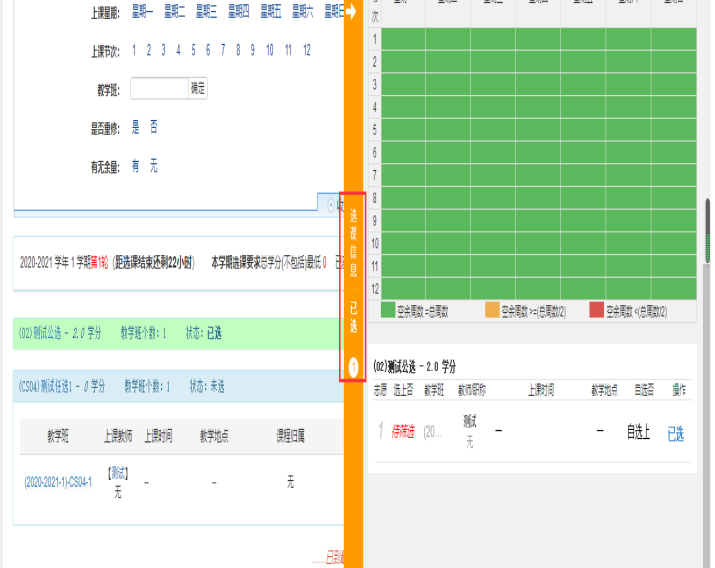Choose 无 for 有无余量

[154, 166]
